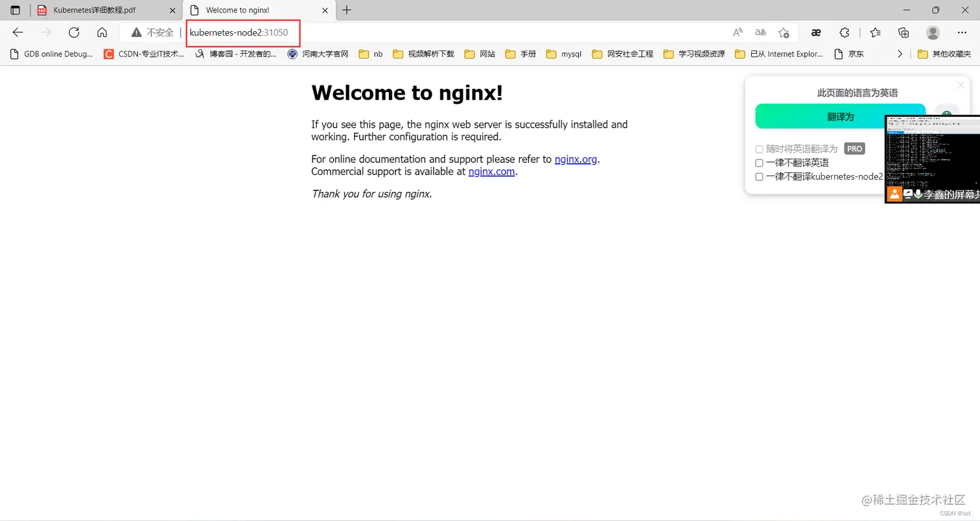Activate the Read aloud icon
This screenshot has height=521, width=980.
point(738,32)
